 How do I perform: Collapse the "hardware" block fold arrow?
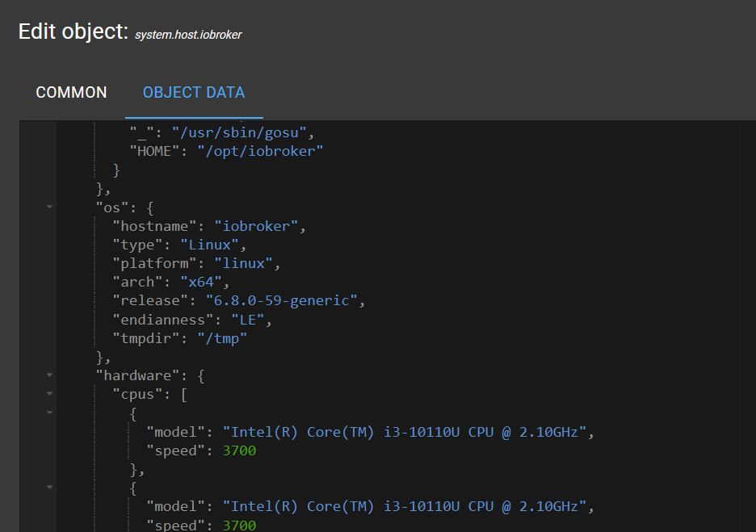[49, 375]
